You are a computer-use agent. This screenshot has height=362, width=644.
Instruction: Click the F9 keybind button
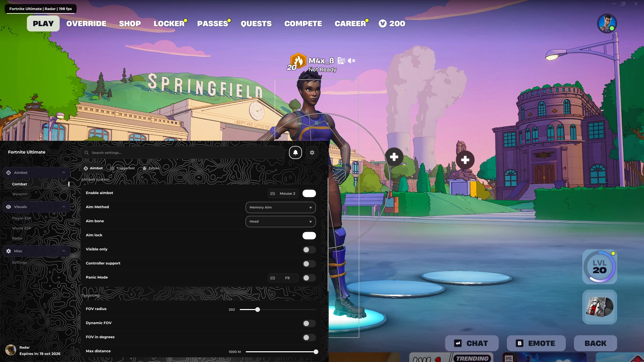tap(283, 278)
